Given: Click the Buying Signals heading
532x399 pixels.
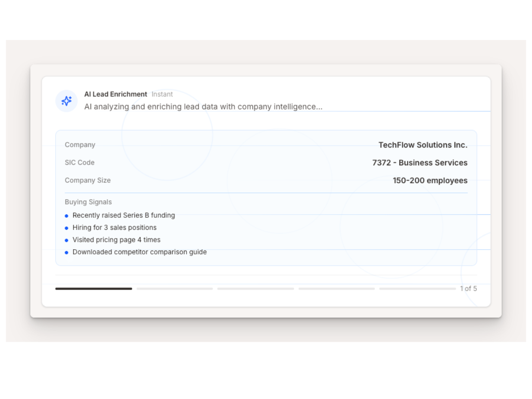Looking at the screenshot, I should tap(88, 202).
